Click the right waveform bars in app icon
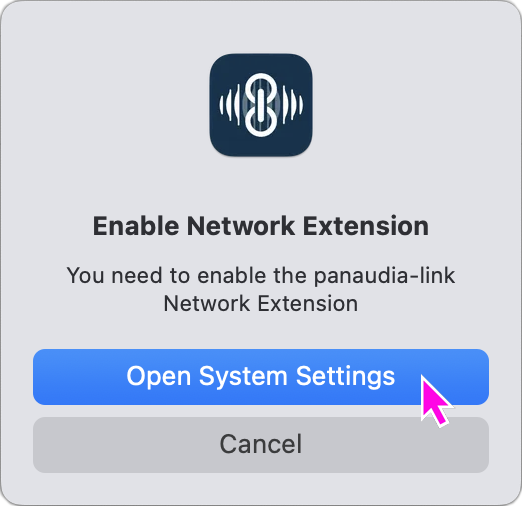This screenshot has height=506, width=522. 293,105
